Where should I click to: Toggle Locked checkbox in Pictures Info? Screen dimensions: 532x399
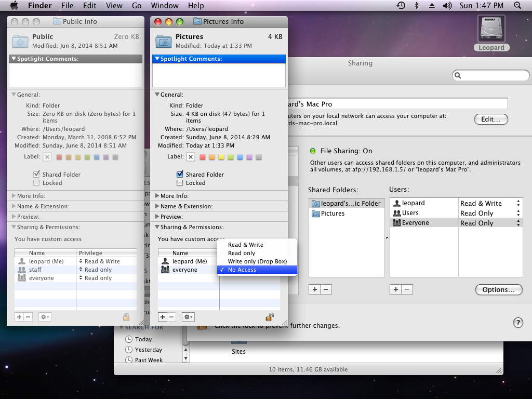(x=180, y=183)
